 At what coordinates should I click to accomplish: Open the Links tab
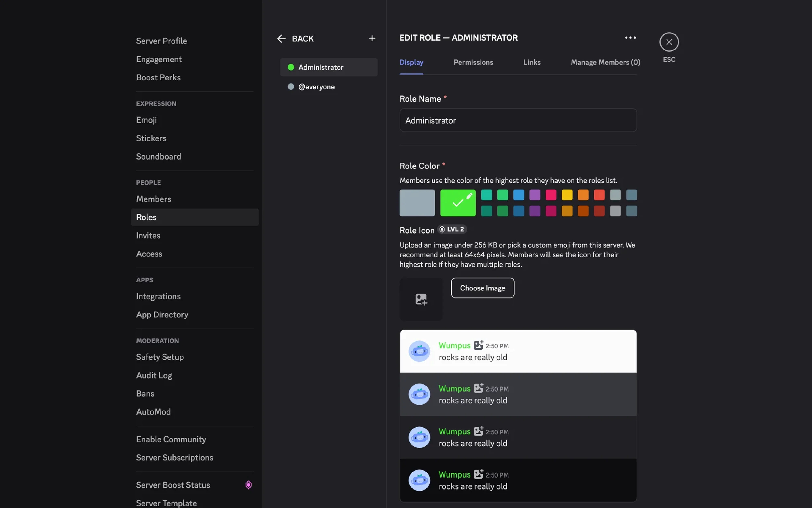pos(532,63)
